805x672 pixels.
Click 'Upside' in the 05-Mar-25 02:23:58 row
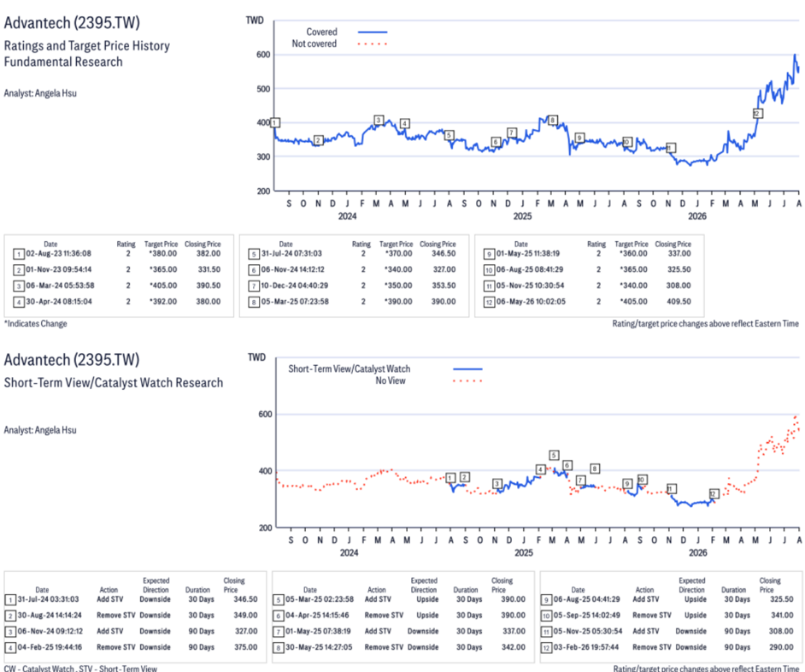click(x=427, y=599)
